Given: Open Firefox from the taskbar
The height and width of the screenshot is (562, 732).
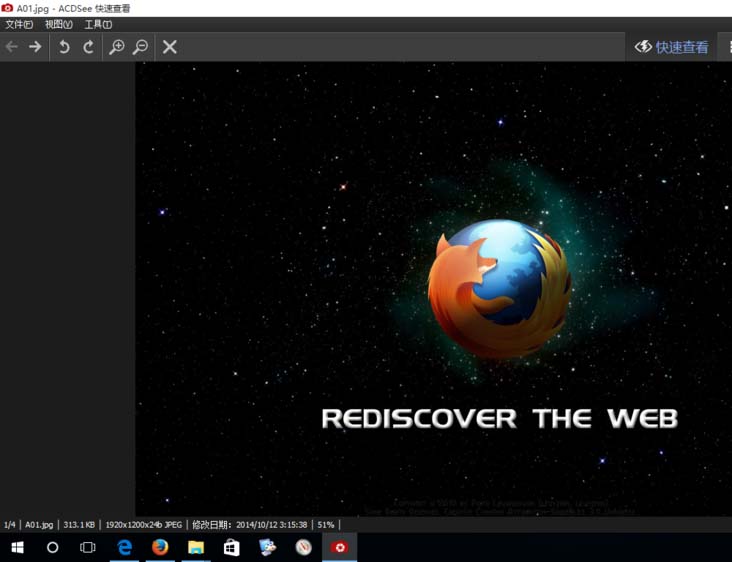Looking at the screenshot, I should coord(160,547).
